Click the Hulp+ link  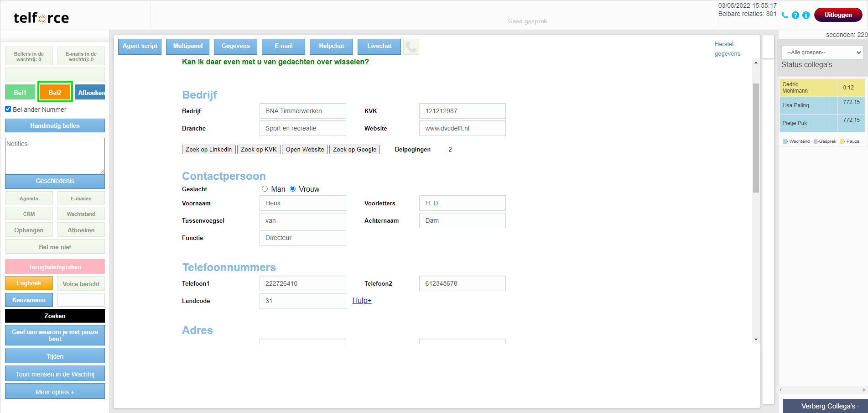pos(362,301)
